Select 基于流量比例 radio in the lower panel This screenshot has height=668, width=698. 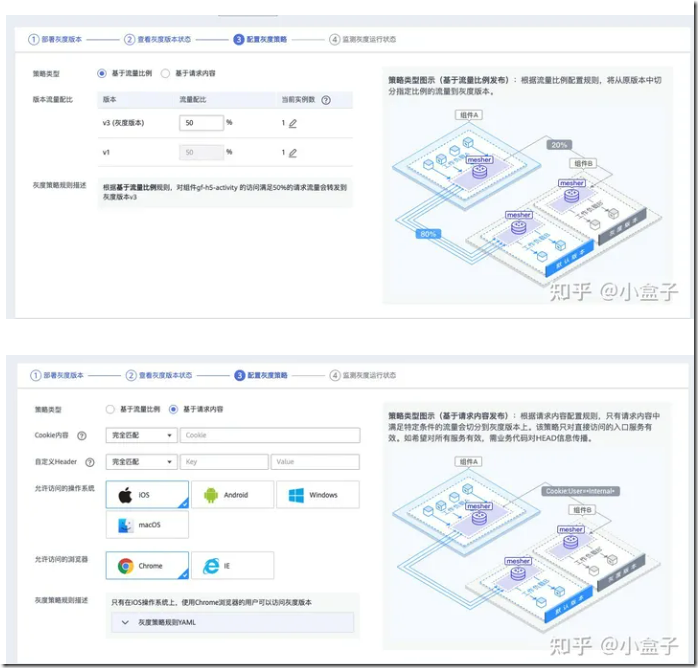[x=110, y=409]
